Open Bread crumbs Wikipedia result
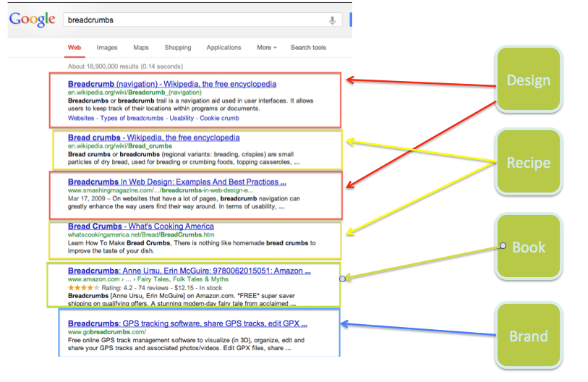The width and height of the screenshot is (588, 382). [154, 137]
